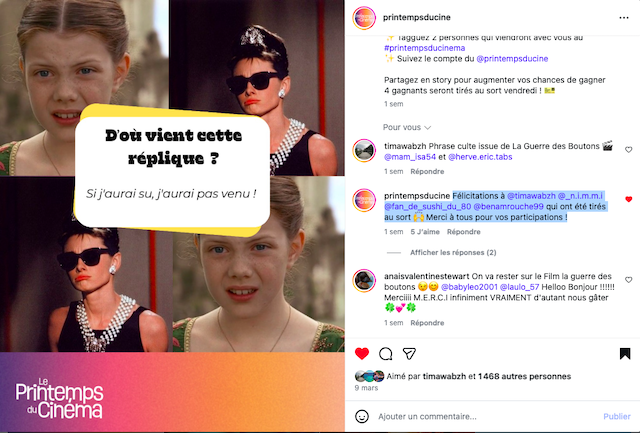Unlike the post with the red heart

362,353
